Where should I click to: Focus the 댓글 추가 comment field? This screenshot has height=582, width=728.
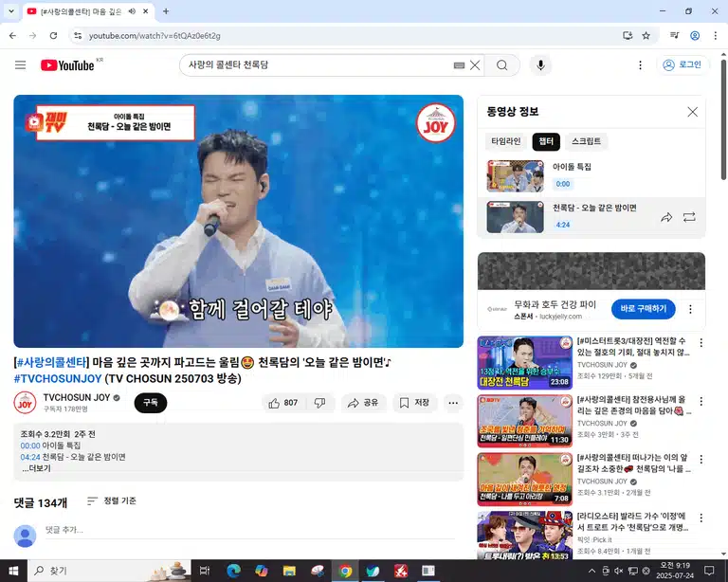250,530
